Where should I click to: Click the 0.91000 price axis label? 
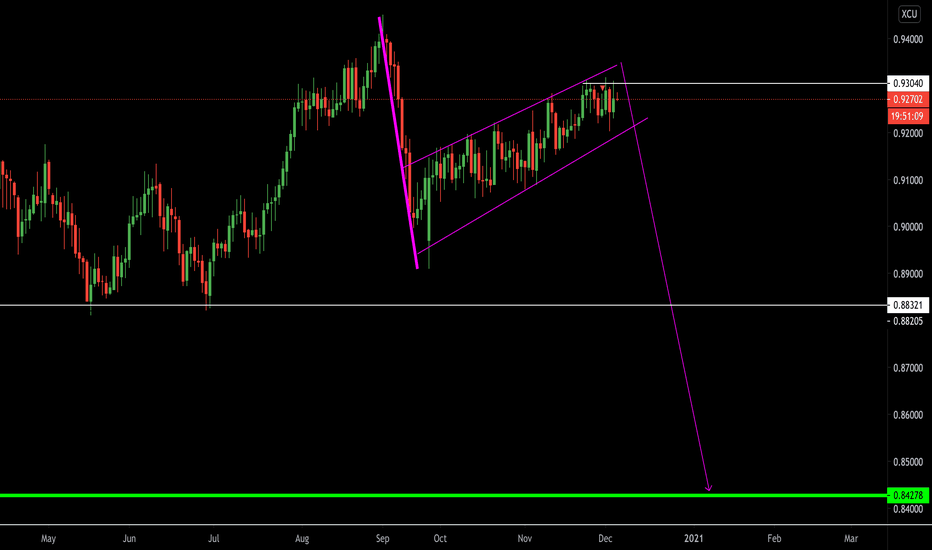point(908,180)
